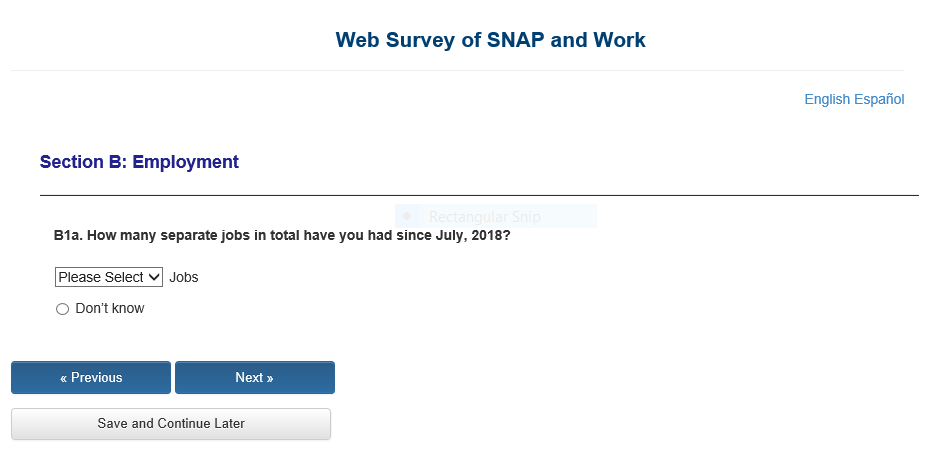The image size is (934, 455).
Task: Click the arrow on the jobs dropdown
Action: tap(154, 277)
